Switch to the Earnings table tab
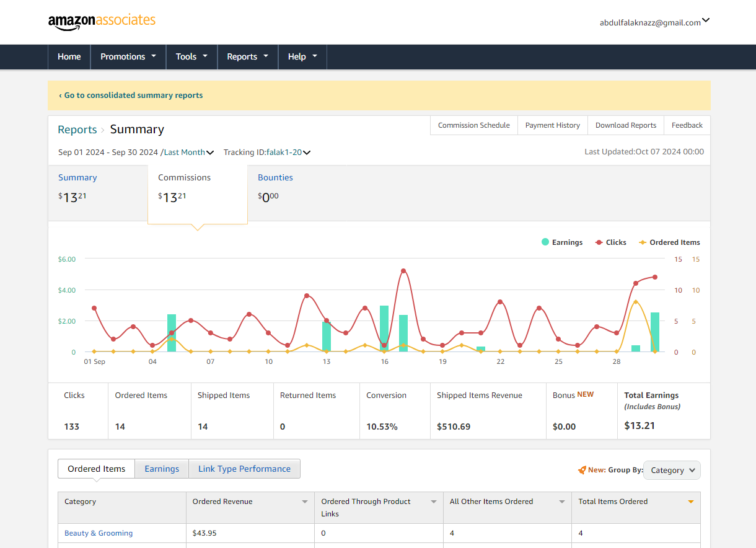756x548 pixels. tap(162, 469)
